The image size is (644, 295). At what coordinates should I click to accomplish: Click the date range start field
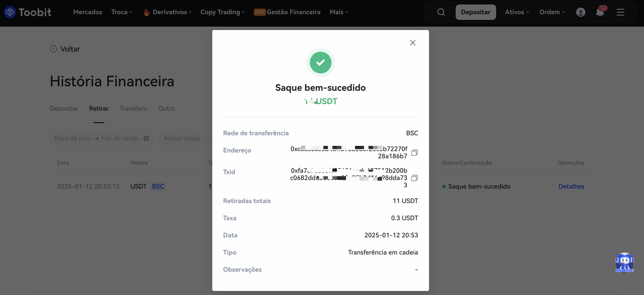point(73,138)
